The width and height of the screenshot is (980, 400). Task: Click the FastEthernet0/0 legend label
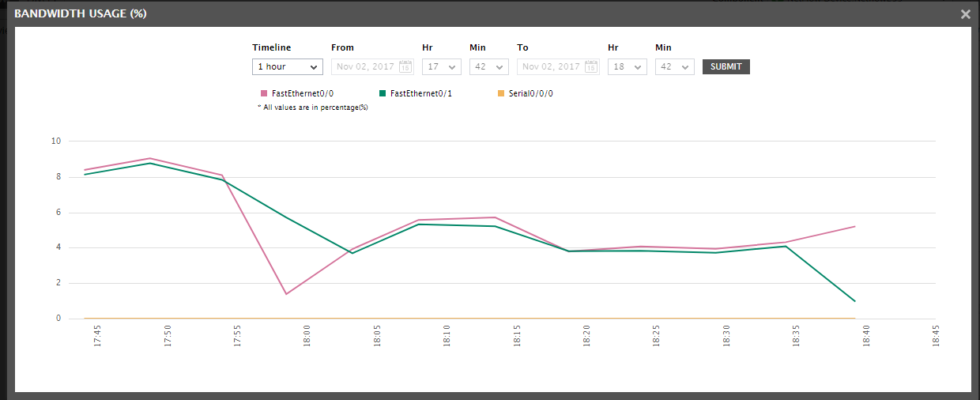pyautogui.click(x=303, y=93)
